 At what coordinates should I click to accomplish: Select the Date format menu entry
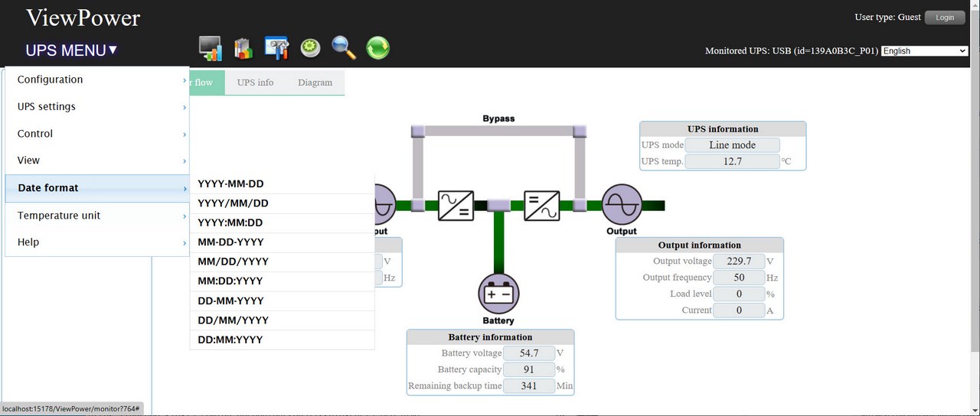coord(97,188)
